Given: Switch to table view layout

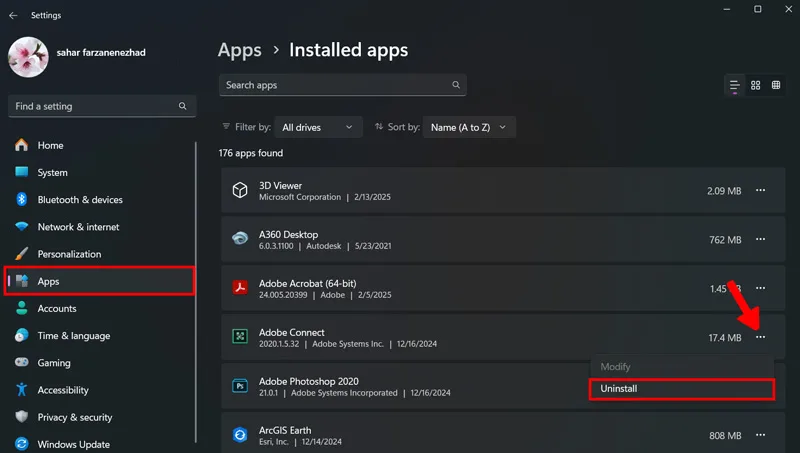Looking at the screenshot, I should point(776,85).
